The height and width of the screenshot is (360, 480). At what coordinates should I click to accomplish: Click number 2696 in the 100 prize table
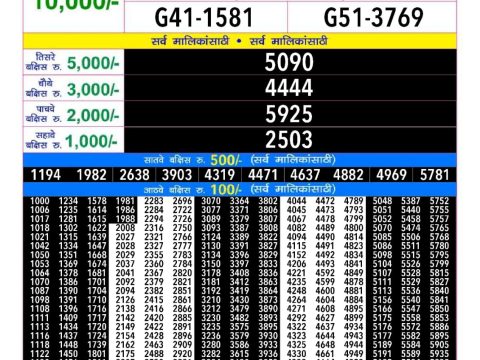coord(182,201)
